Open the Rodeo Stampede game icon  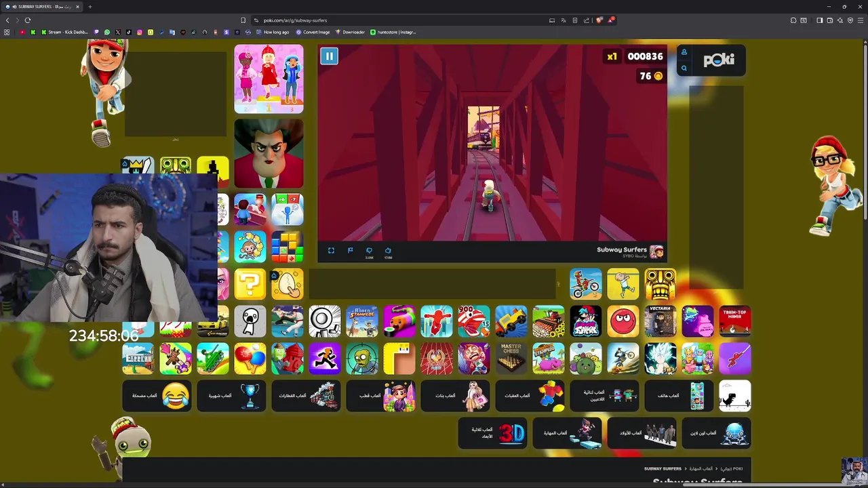pos(361,321)
